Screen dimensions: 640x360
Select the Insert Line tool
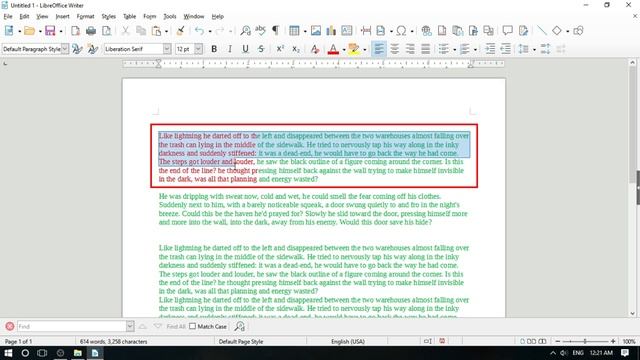point(542,31)
